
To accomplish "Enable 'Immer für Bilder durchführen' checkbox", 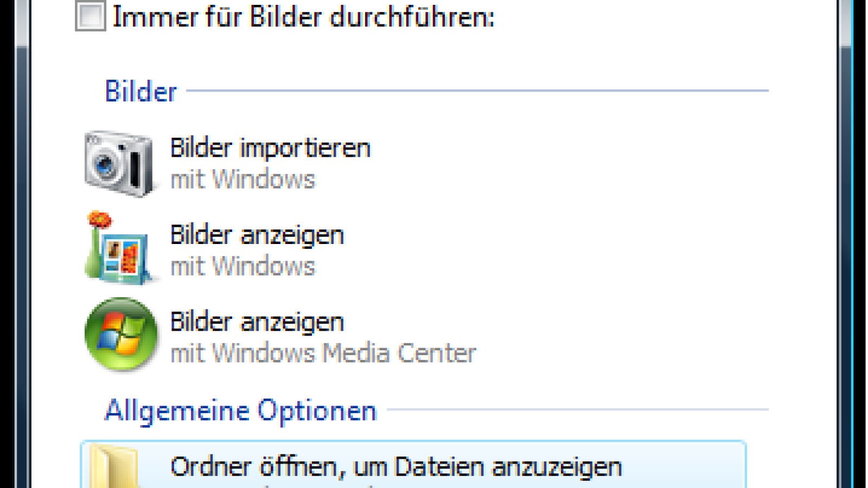I will [90, 16].
